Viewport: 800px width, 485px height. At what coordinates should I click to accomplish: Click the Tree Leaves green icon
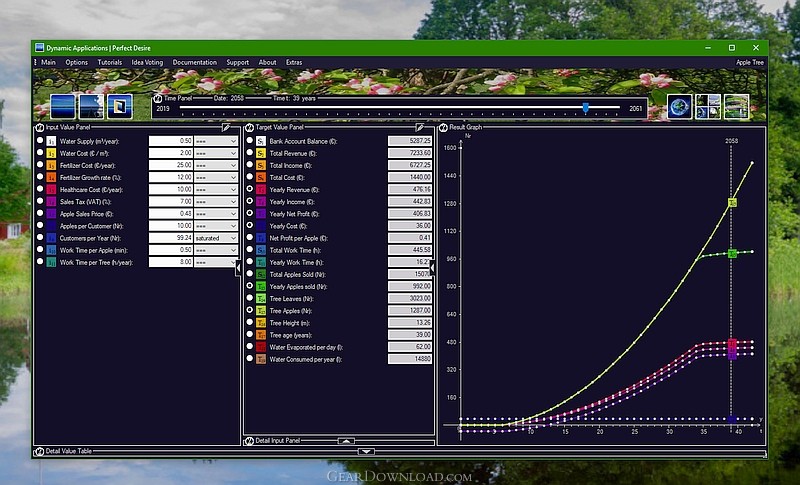[x=261, y=298]
